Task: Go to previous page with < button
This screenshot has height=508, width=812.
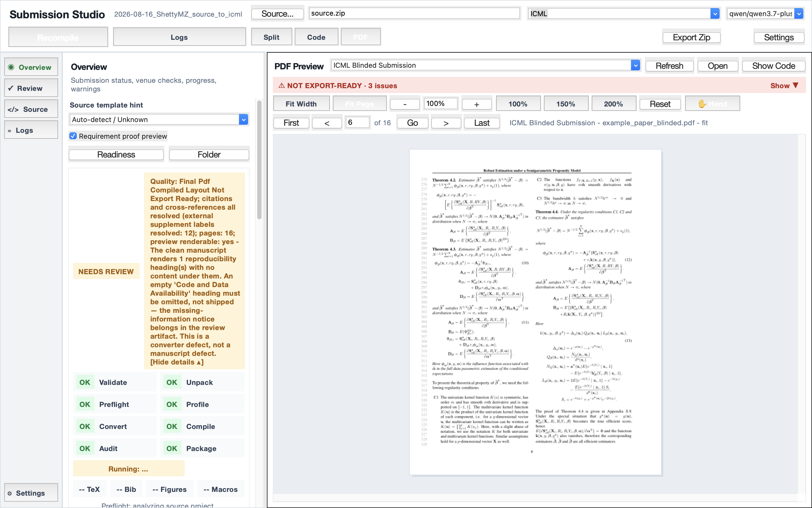Action: [x=327, y=123]
